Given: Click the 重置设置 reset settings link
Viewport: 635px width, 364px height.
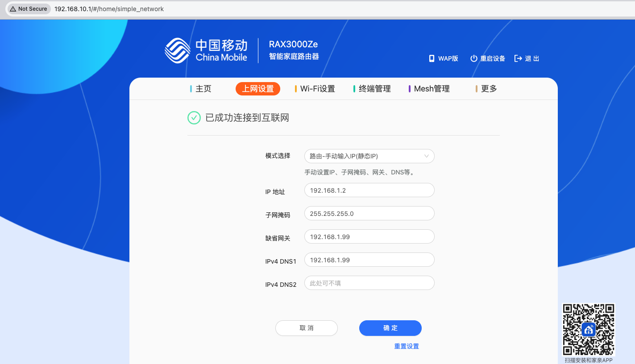Looking at the screenshot, I should [x=407, y=346].
